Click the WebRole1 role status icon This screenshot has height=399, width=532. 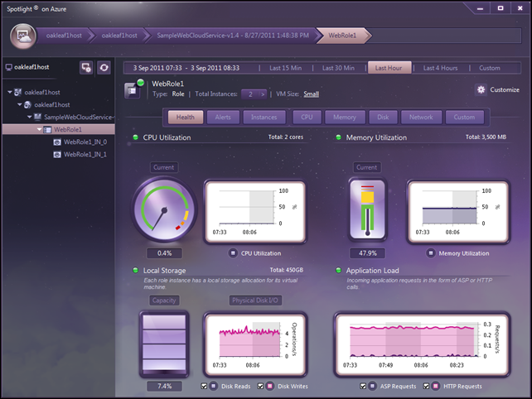tap(133, 89)
